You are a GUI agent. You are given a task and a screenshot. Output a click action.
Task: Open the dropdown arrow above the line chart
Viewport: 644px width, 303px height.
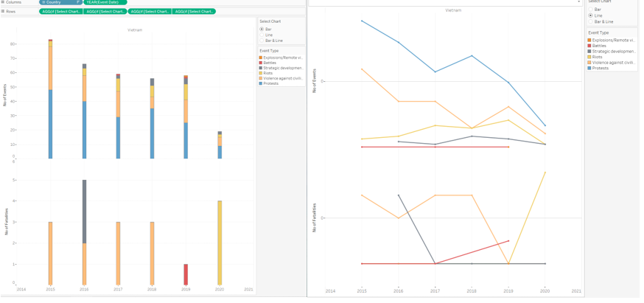(578, 2)
